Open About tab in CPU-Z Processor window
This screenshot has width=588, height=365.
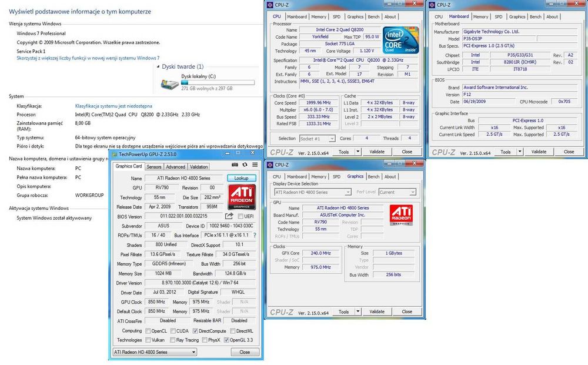coord(390,16)
